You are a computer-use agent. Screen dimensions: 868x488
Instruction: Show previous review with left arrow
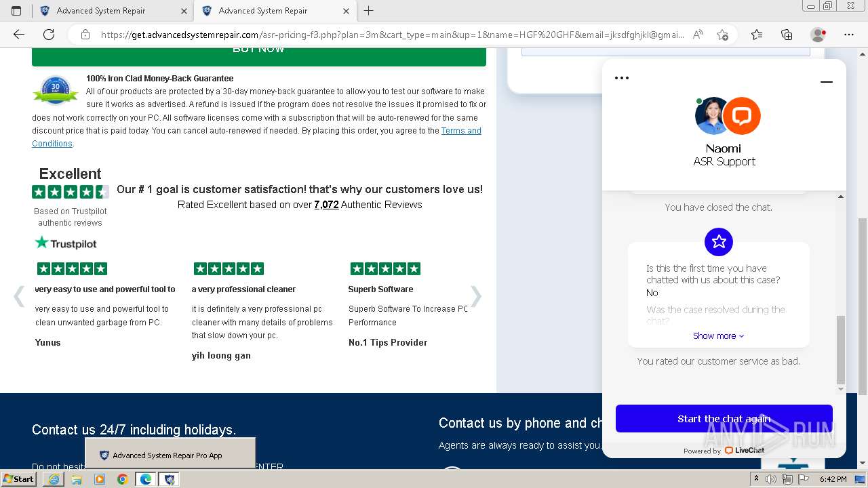[20, 296]
